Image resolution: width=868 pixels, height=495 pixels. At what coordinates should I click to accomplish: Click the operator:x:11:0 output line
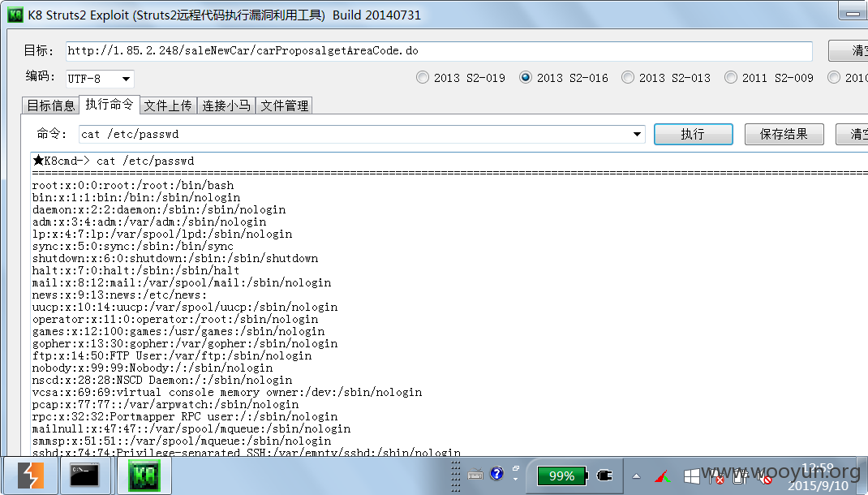point(175,320)
